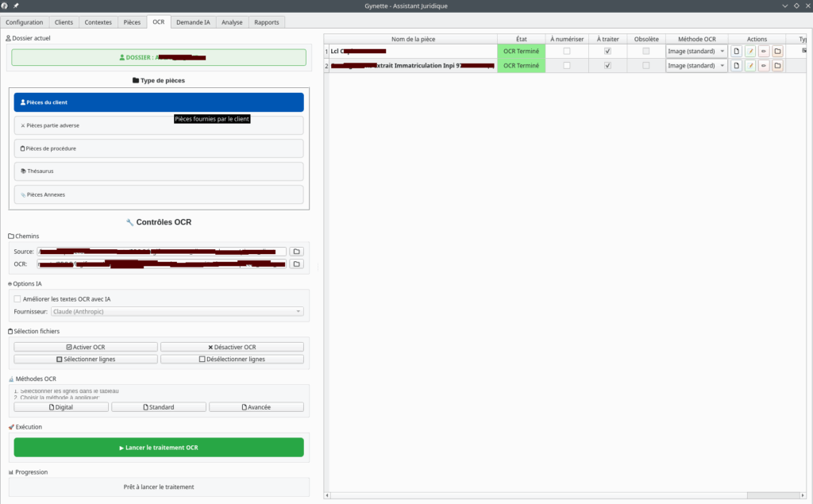Enable 'Améliorer les textes OCR avec IA'
This screenshot has width=813, height=504.
pyautogui.click(x=17, y=299)
